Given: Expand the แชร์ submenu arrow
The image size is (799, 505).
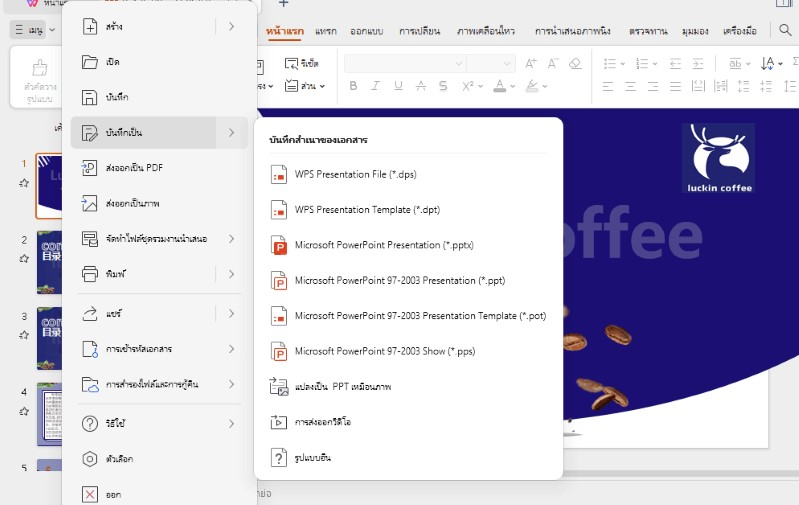Looking at the screenshot, I should click(231, 313).
